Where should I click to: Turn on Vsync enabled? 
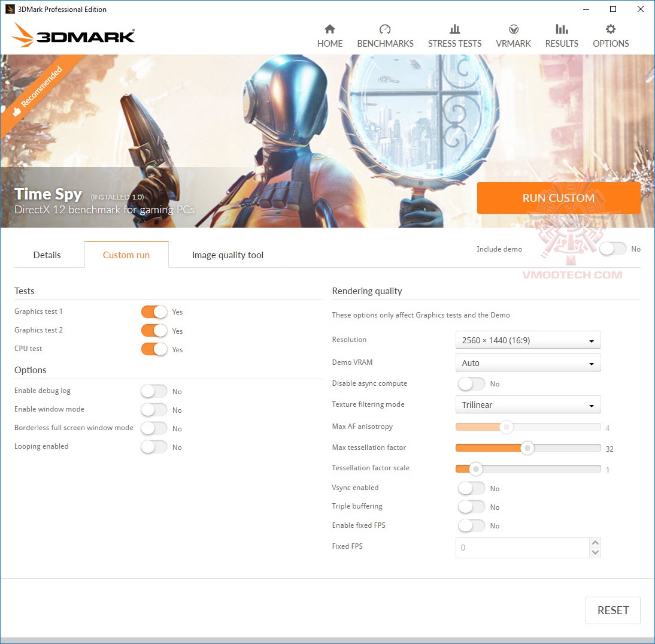[x=471, y=488]
